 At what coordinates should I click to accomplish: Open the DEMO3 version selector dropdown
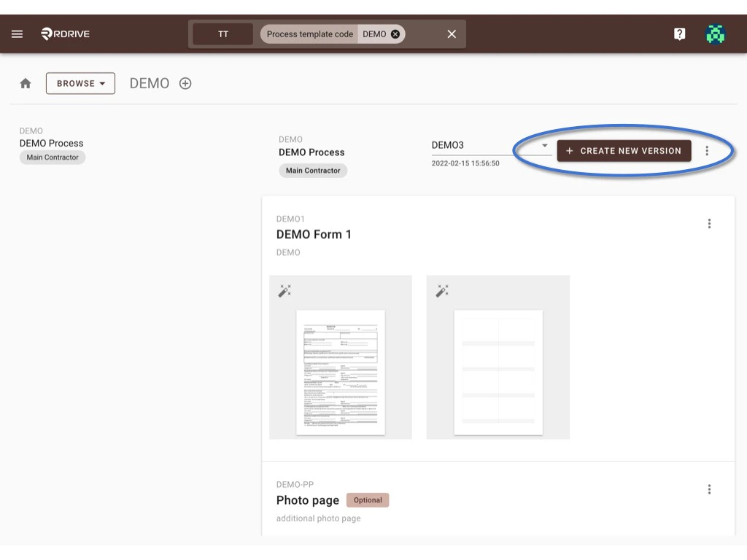[x=544, y=145]
